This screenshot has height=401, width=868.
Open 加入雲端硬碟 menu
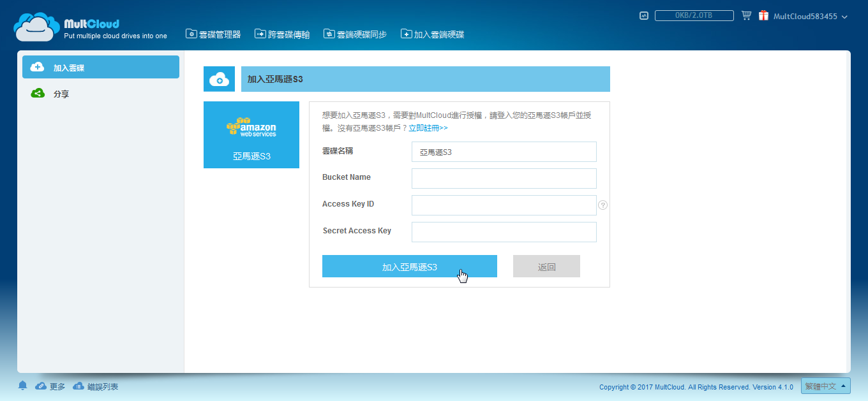433,34
